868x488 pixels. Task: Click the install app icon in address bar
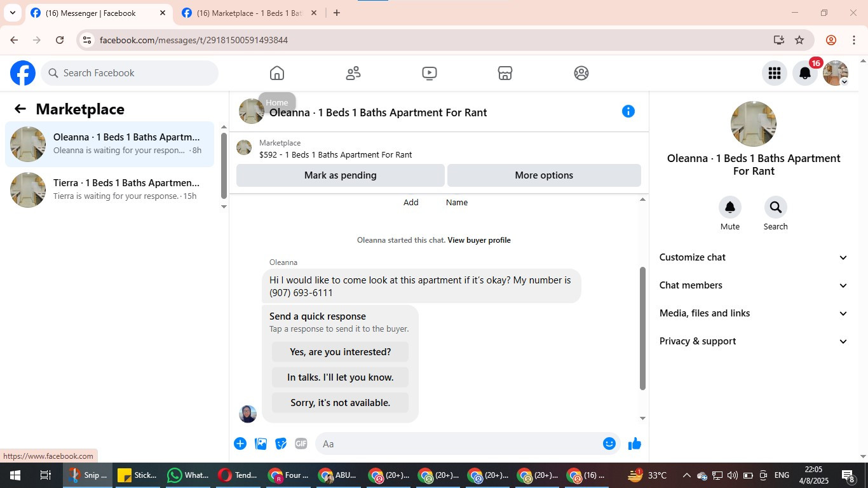tap(779, 40)
